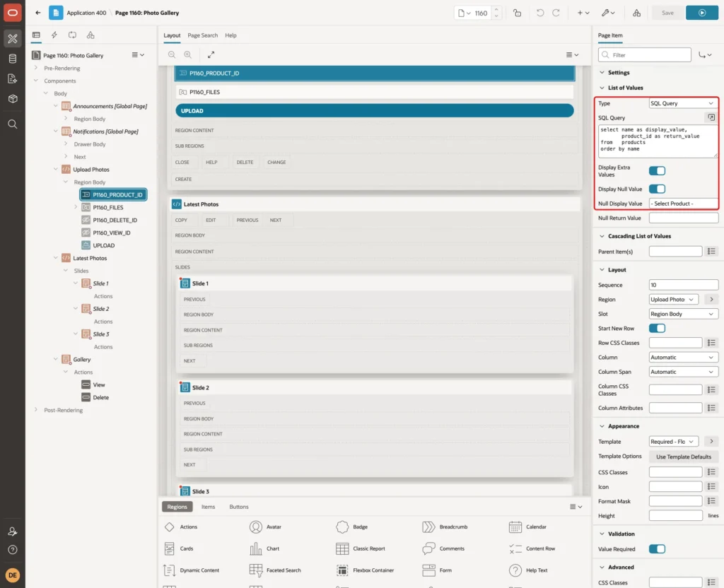Open the List of Values Type dropdown

click(684, 103)
